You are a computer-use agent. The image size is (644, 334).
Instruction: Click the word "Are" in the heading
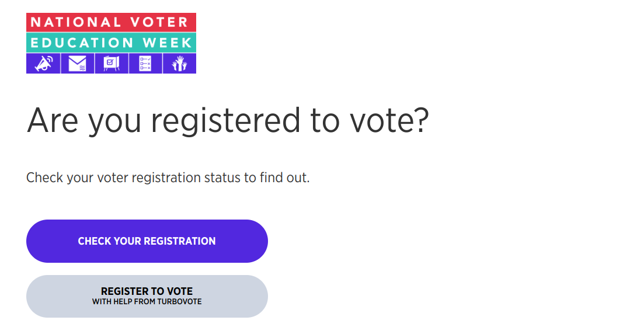(x=52, y=121)
